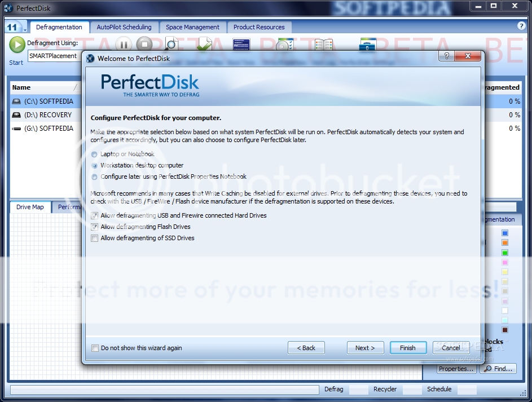Uncheck Allow defragmenting Flash Drives
The height and width of the screenshot is (402, 532).
coord(94,227)
